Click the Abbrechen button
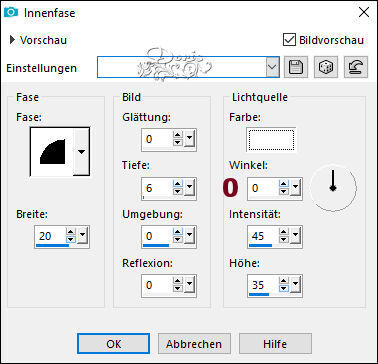 tap(194, 344)
